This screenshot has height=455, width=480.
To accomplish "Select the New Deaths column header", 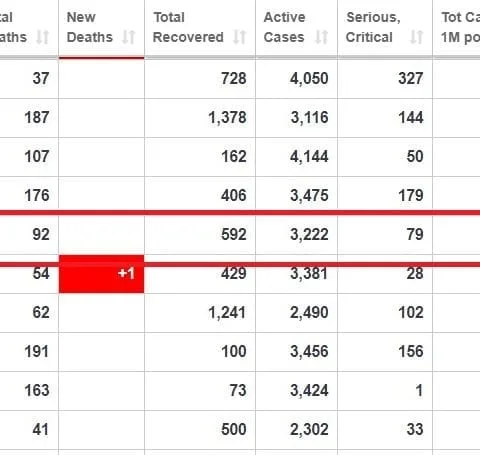I will click(101, 28).
